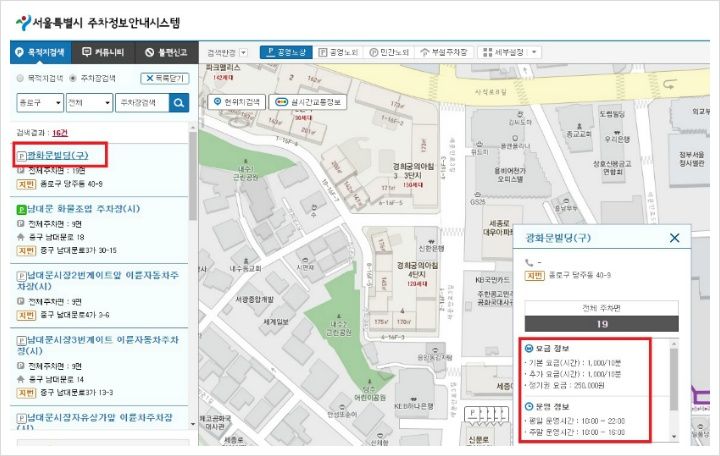Click the magnifier search button

pyautogui.click(x=179, y=103)
